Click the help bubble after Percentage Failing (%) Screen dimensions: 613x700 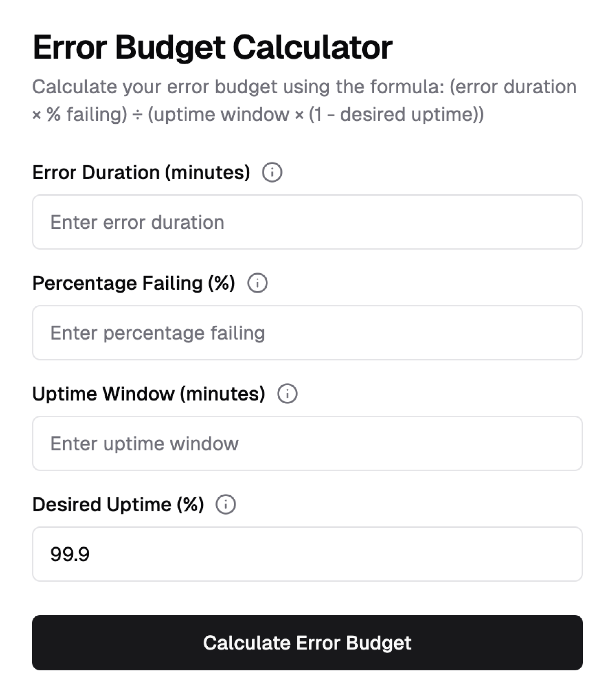click(258, 283)
